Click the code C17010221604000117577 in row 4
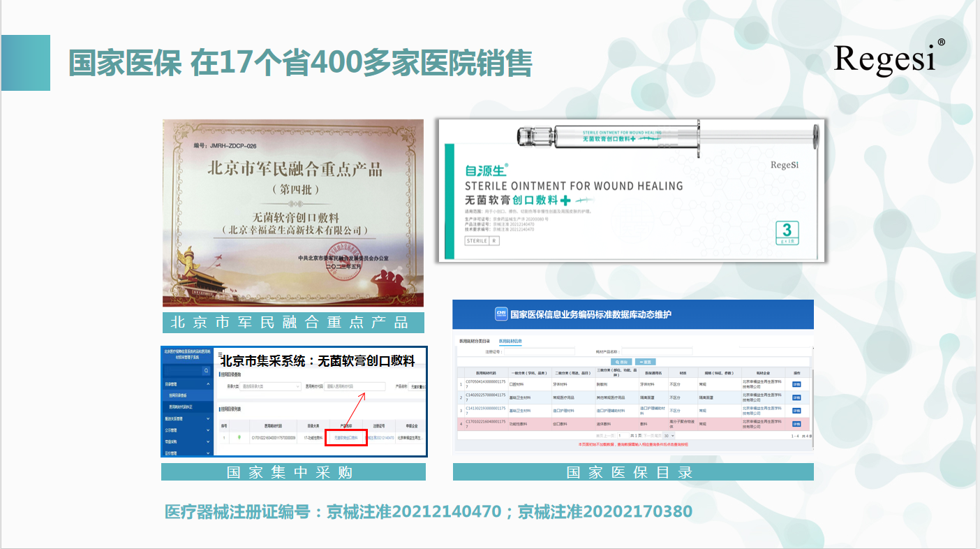The width and height of the screenshot is (980, 549). [x=484, y=424]
